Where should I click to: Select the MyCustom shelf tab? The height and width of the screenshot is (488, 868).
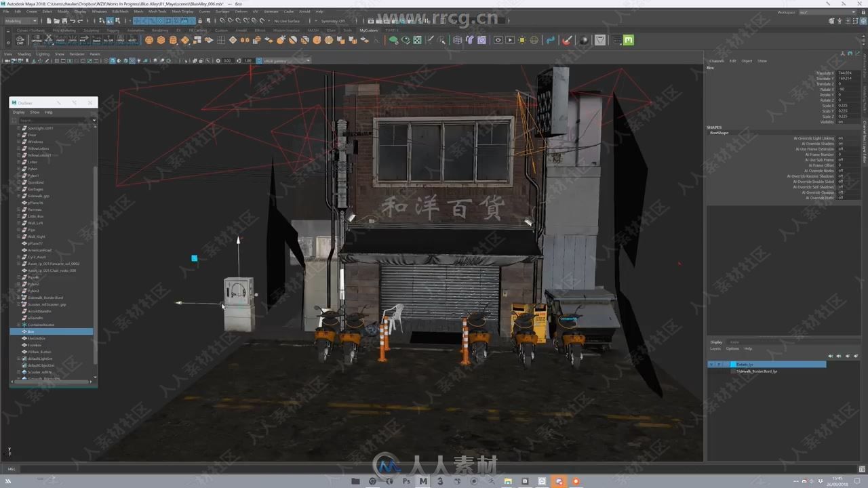368,30
